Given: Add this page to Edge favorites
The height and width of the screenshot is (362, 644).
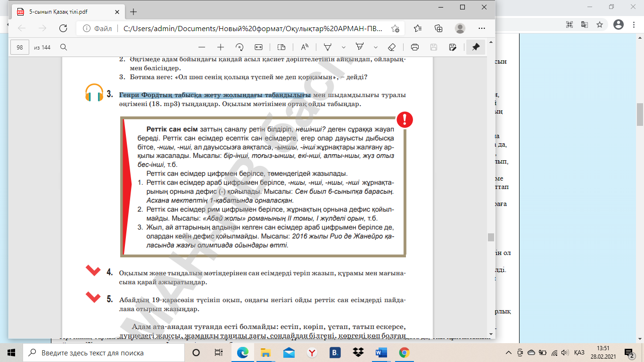Looking at the screenshot, I should coord(395,28).
